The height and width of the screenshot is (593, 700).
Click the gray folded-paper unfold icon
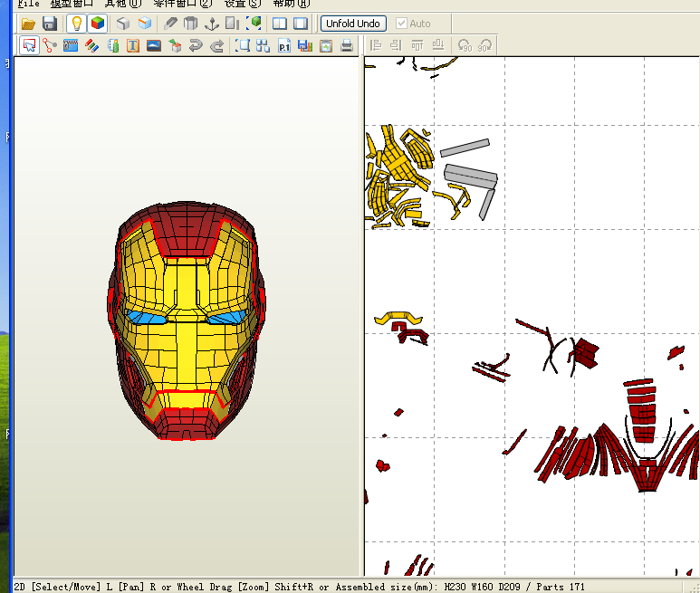191,24
